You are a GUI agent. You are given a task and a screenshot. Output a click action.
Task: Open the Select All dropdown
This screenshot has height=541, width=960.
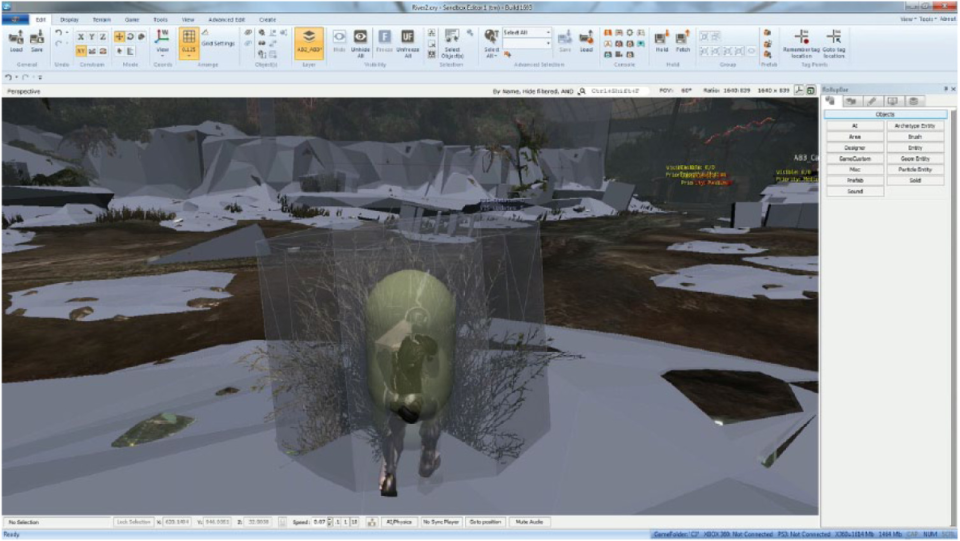[527, 32]
